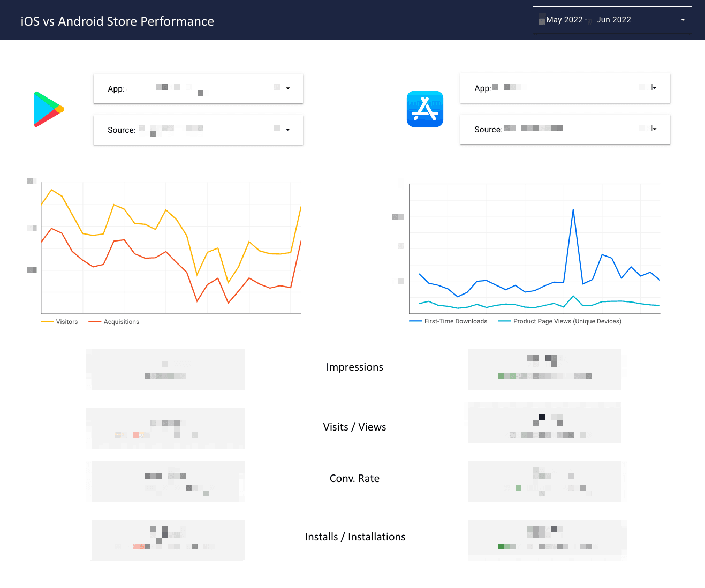This screenshot has width=705, height=588.
Task: Click the iOS App dropdown arrow
Action: click(x=654, y=88)
